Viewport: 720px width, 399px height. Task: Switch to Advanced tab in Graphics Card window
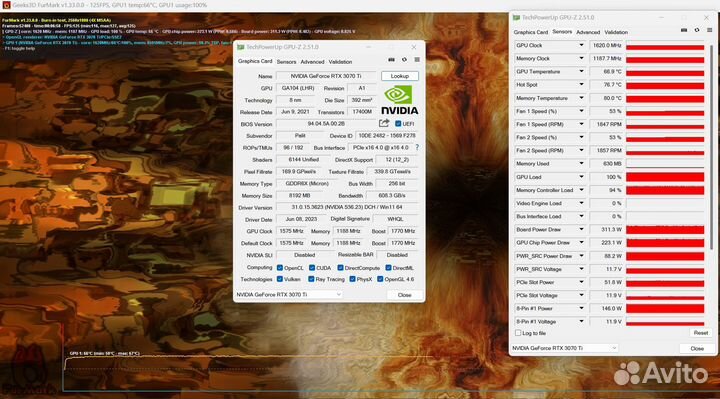312,62
